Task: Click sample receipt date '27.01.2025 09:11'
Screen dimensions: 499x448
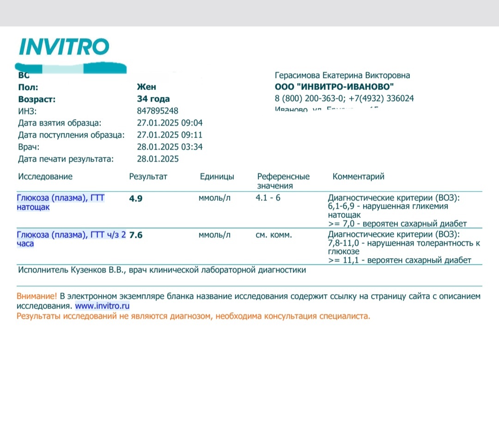Action: tap(170, 135)
